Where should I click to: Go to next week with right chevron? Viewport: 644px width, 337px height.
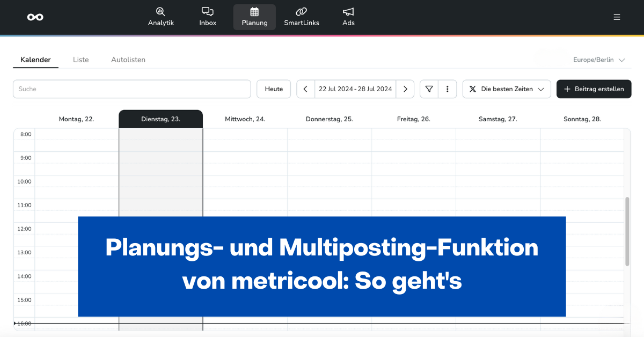[405, 89]
